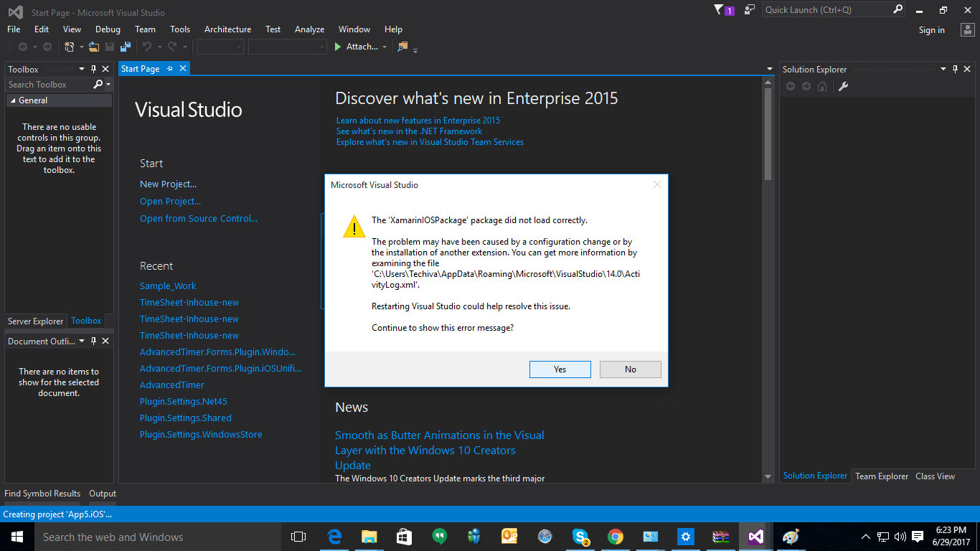Image resolution: width=980 pixels, height=551 pixels.
Task: Open the Debug menu
Action: 108,29
